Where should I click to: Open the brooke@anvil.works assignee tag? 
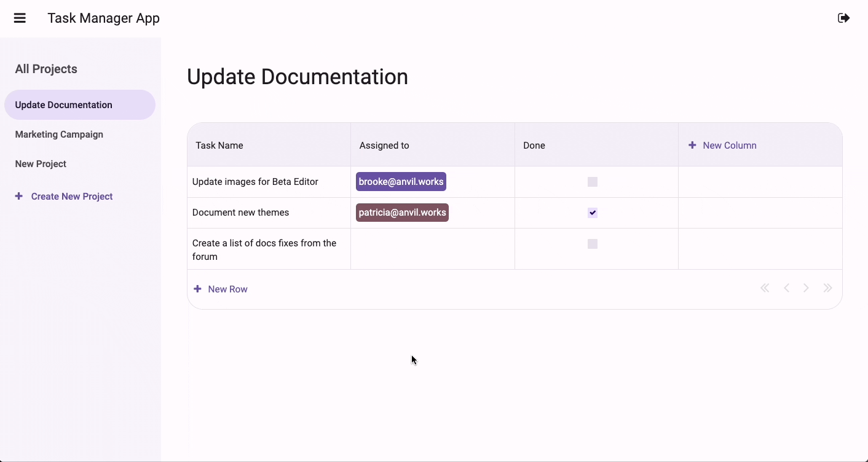pyautogui.click(x=401, y=181)
